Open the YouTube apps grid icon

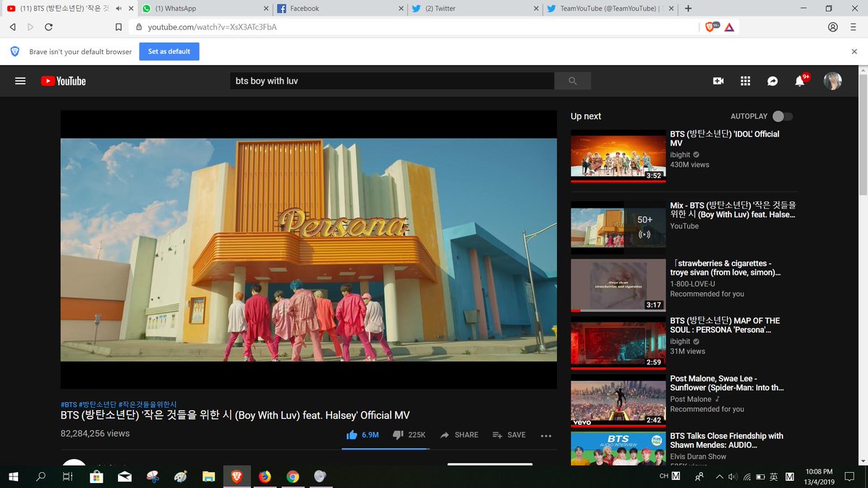coord(745,81)
